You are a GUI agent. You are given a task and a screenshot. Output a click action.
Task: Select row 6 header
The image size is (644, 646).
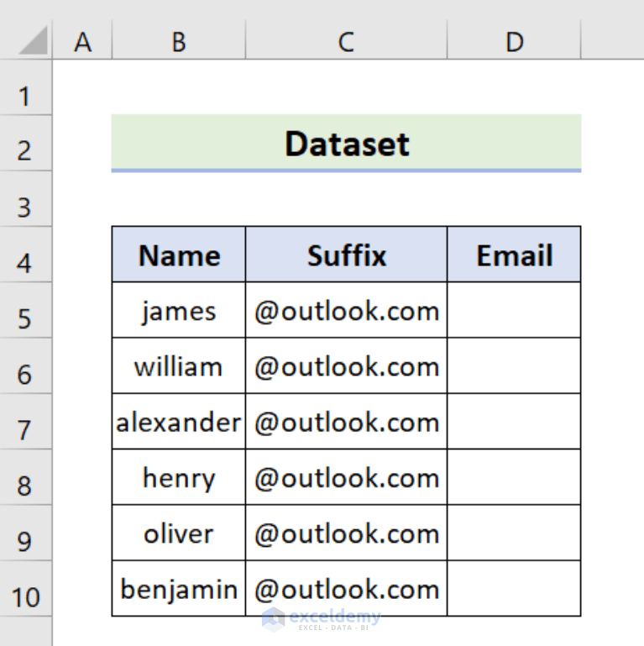pyautogui.click(x=25, y=365)
